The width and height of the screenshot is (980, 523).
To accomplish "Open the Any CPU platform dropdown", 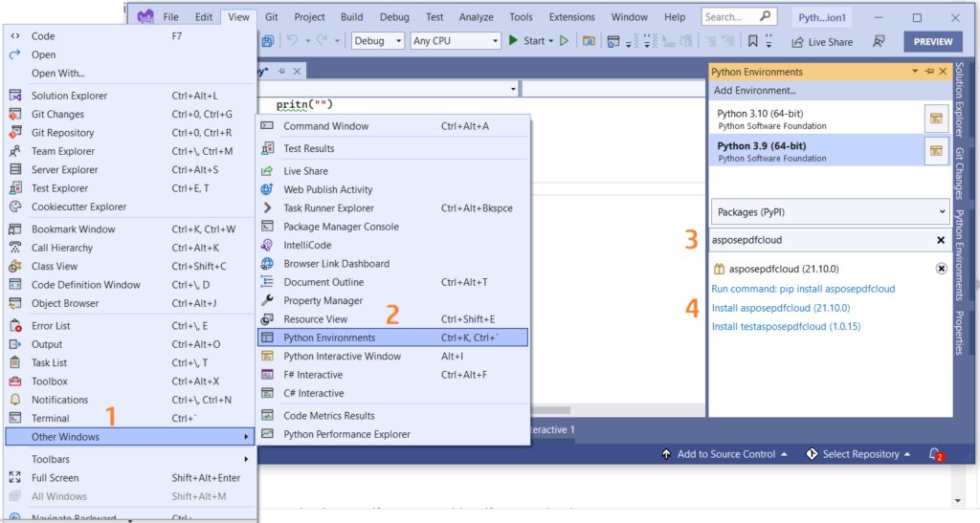I will point(455,41).
